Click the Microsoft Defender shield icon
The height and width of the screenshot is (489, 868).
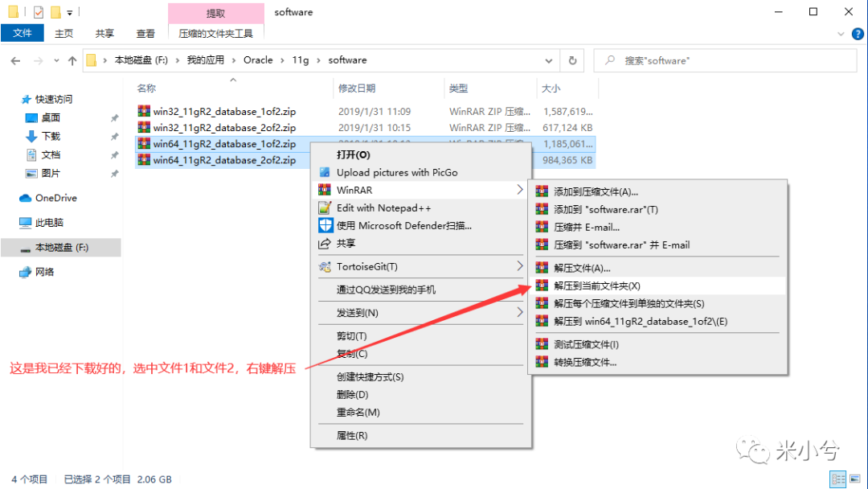325,225
